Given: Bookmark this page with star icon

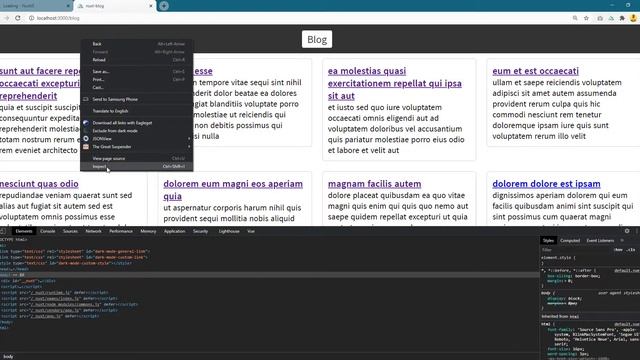Looking at the screenshot, I should click(x=586, y=18).
